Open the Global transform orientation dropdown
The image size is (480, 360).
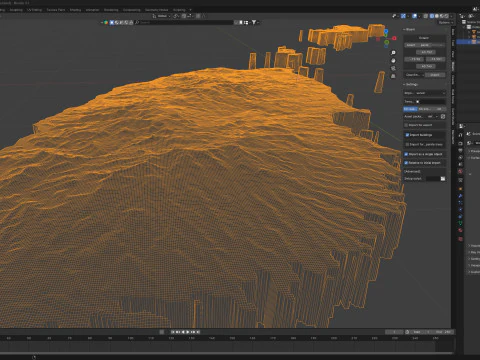pyautogui.click(x=162, y=16)
